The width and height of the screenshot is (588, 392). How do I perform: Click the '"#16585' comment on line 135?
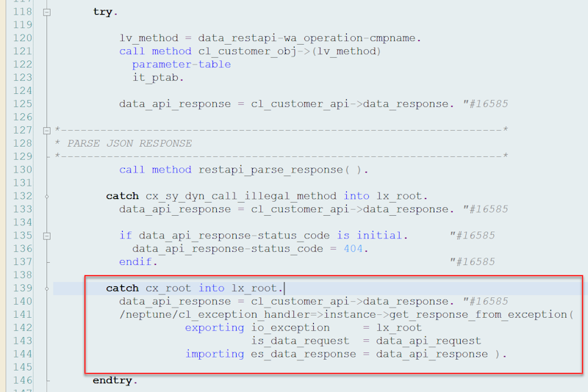point(473,236)
